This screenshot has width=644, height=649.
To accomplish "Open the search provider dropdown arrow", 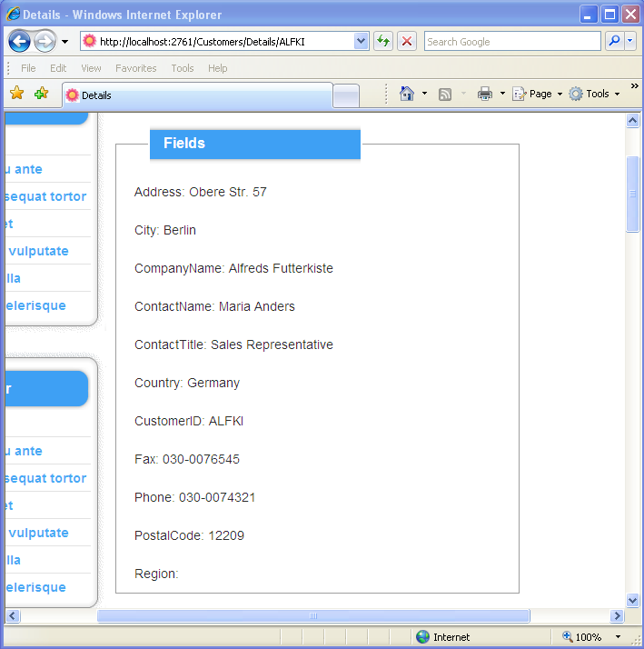I will (x=630, y=41).
